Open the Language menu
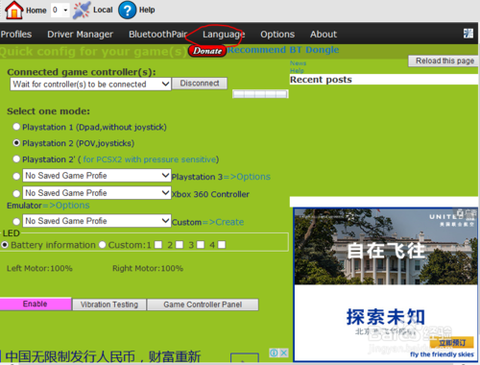Screen dimensions: 480x365 pyautogui.click(x=223, y=34)
